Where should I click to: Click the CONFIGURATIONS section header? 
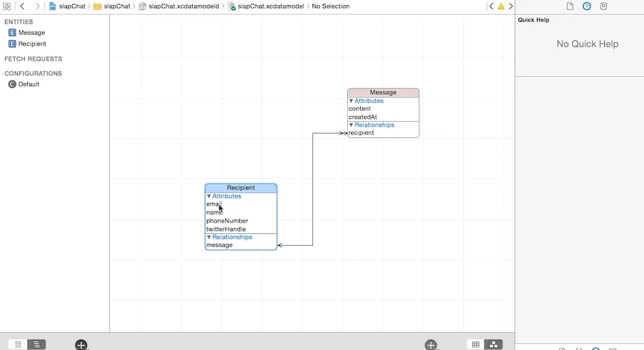(33, 73)
